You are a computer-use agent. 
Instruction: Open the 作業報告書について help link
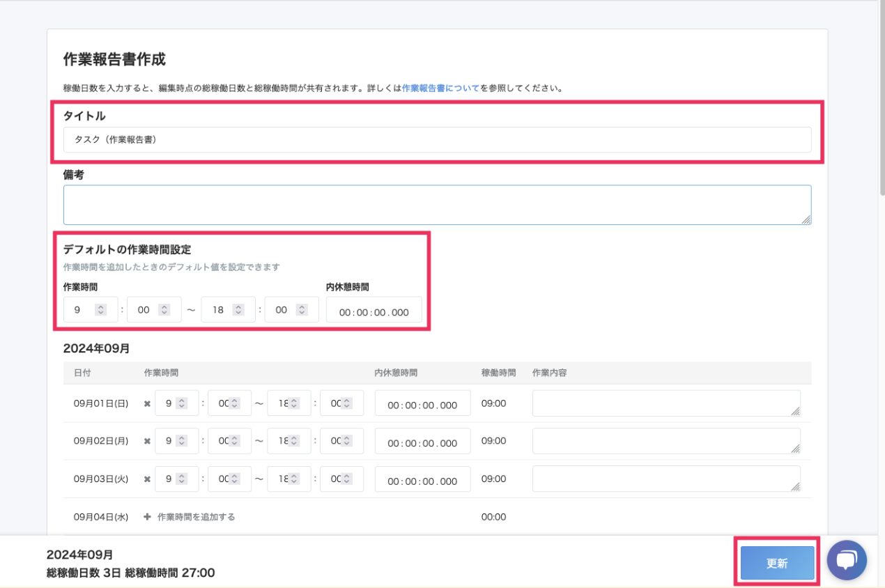click(440, 88)
